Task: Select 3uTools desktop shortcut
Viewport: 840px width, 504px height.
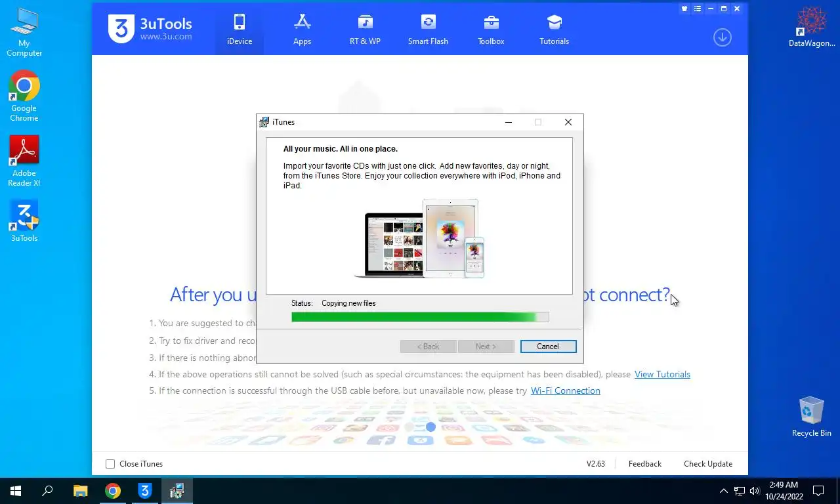Action: pyautogui.click(x=24, y=221)
